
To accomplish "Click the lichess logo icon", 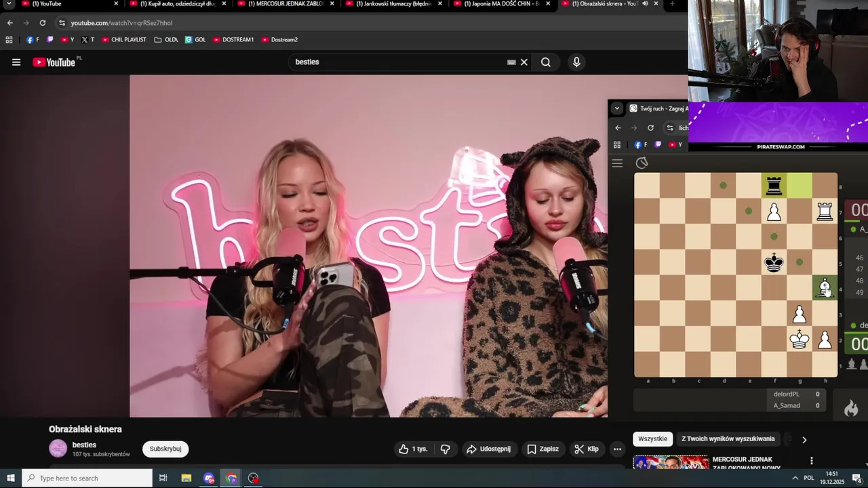I will pyautogui.click(x=642, y=163).
